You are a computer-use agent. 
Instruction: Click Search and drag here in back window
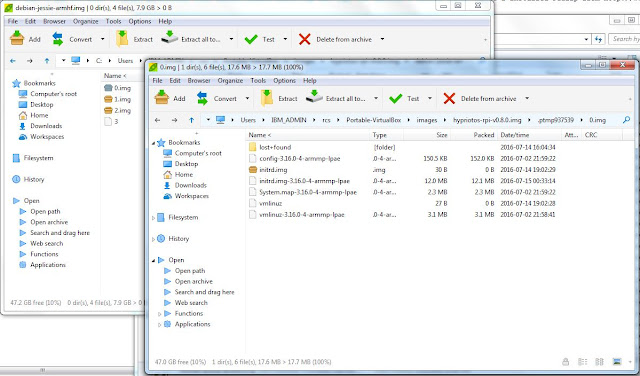(60, 233)
